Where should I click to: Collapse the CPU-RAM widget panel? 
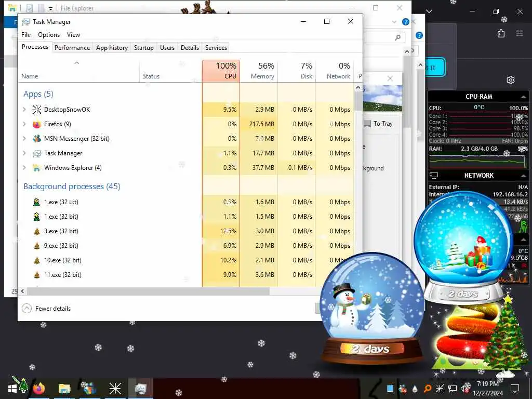(524, 97)
